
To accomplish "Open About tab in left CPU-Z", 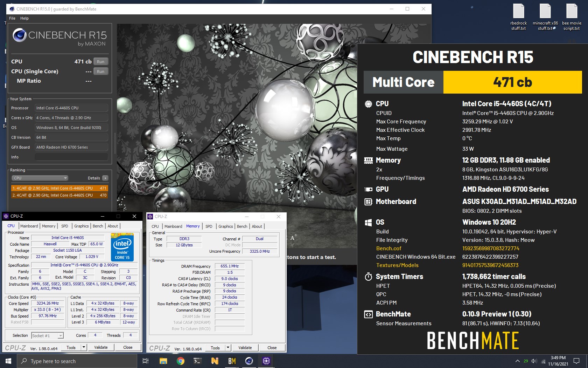I will [x=113, y=226].
